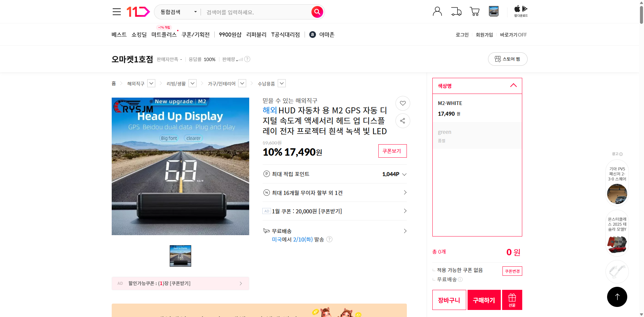Click the delivery tracking icon in header
This screenshot has height=317, width=644.
point(456,11)
